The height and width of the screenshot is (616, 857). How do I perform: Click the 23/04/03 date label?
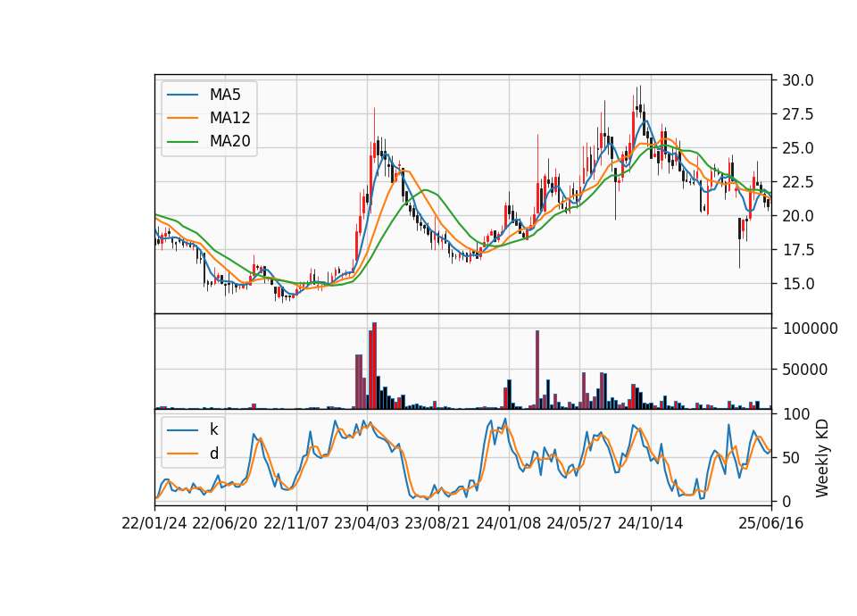[367, 523]
